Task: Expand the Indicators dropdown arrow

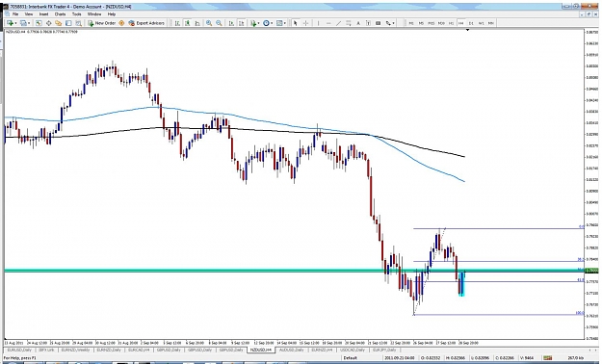Action: click(258, 23)
